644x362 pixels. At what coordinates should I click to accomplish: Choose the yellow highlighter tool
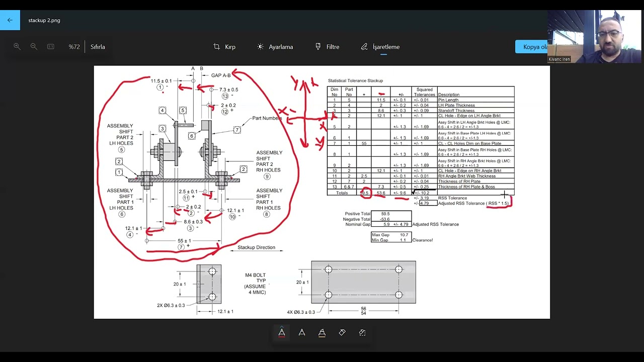(x=322, y=332)
